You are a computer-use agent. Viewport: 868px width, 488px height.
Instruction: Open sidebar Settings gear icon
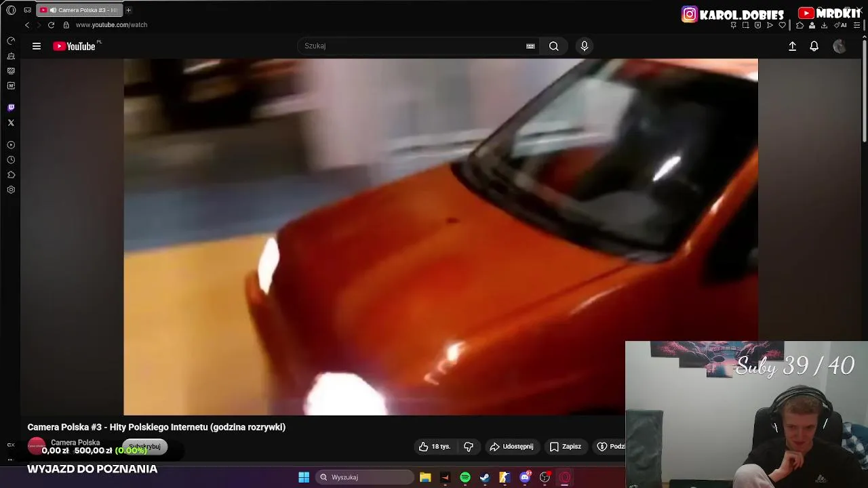coord(11,190)
